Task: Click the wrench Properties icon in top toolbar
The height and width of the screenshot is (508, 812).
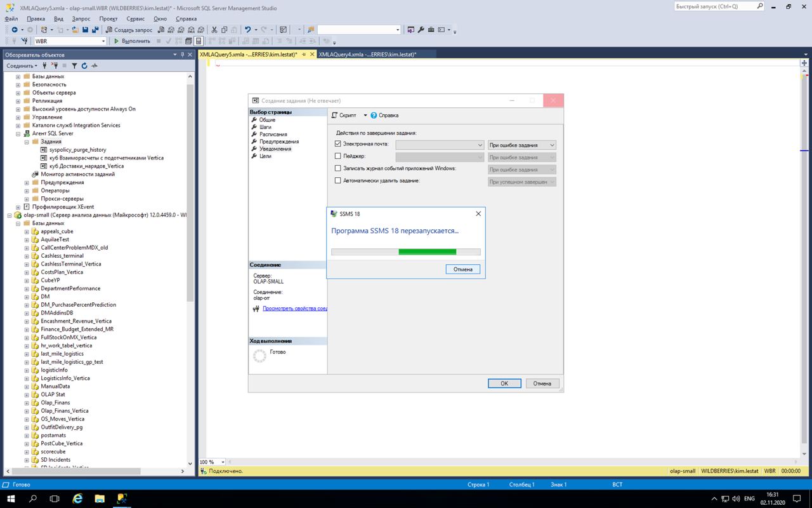Action: (421, 30)
